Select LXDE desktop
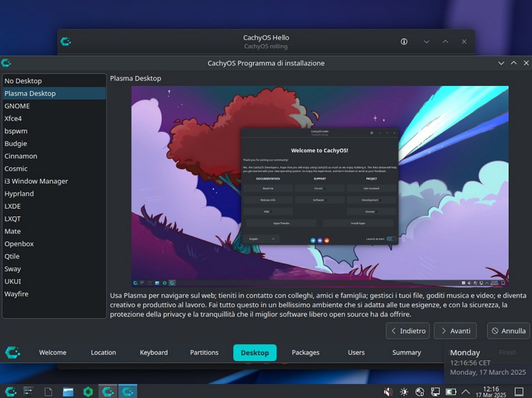 point(54,207)
